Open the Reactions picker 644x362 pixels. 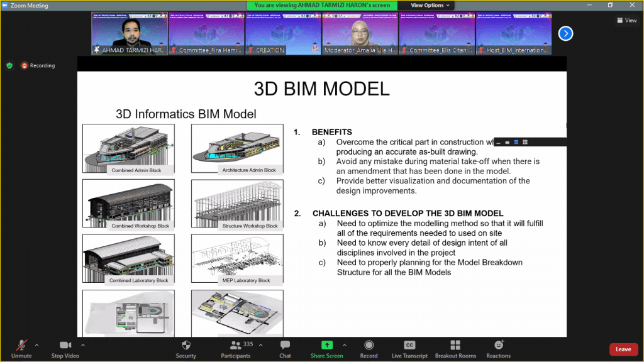(498, 348)
